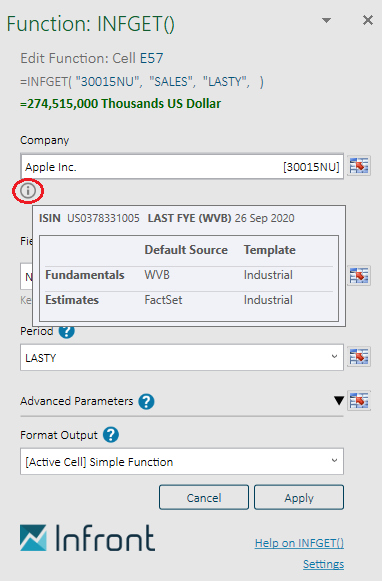
Task: Open the LASTY period dropdown
Action: tap(182, 357)
